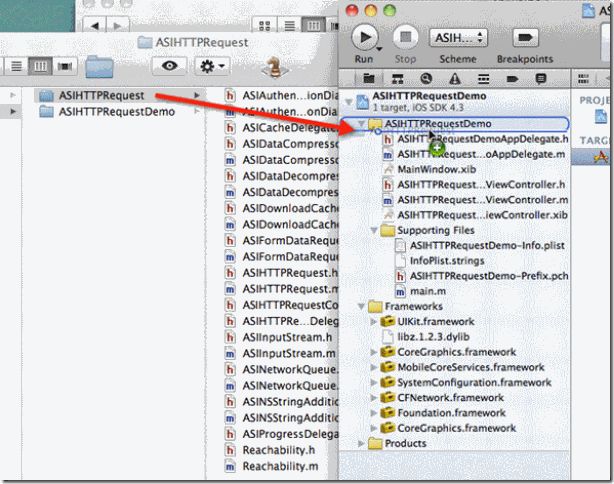Screen dimensions: 614x484
Task: Stop the running build in Xcode
Action: point(405,37)
